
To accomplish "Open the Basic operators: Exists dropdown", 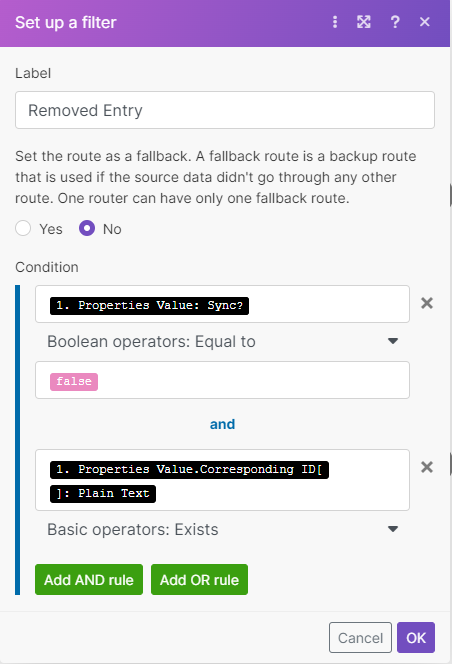I will (222, 529).
